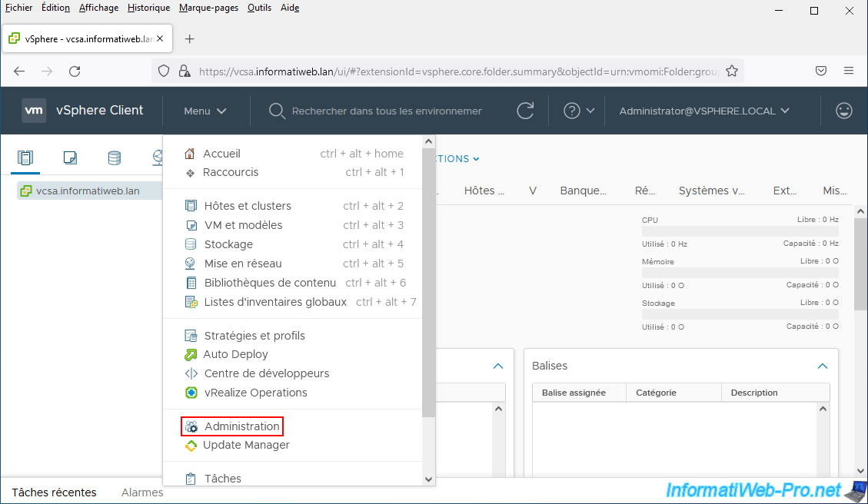Switch to the Banque tab

[583, 191]
